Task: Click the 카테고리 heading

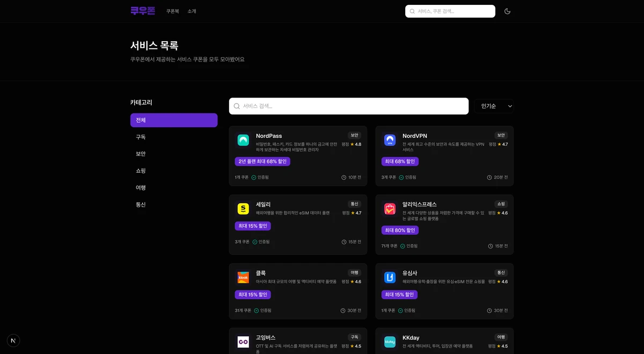Action: click(x=141, y=102)
